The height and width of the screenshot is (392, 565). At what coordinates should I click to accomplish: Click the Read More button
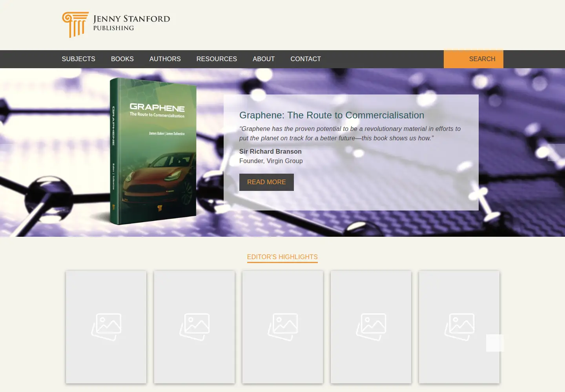[x=266, y=182]
